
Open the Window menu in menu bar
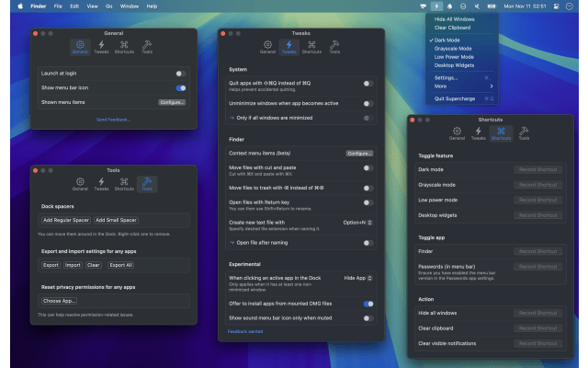pyautogui.click(x=129, y=6)
